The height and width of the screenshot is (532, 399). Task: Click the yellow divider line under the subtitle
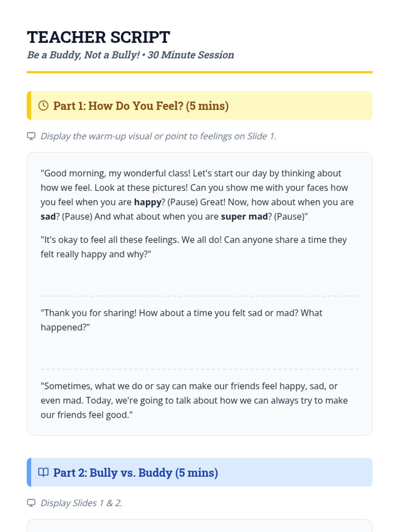coord(199,72)
